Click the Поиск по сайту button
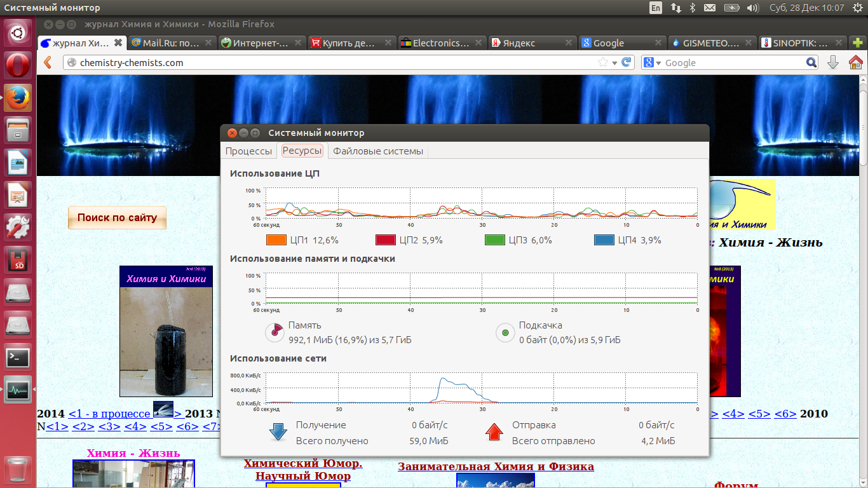The image size is (868, 488). click(x=117, y=217)
